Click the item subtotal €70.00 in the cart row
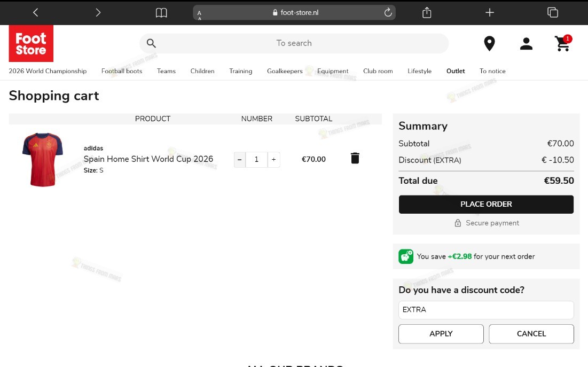 click(313, 159)
